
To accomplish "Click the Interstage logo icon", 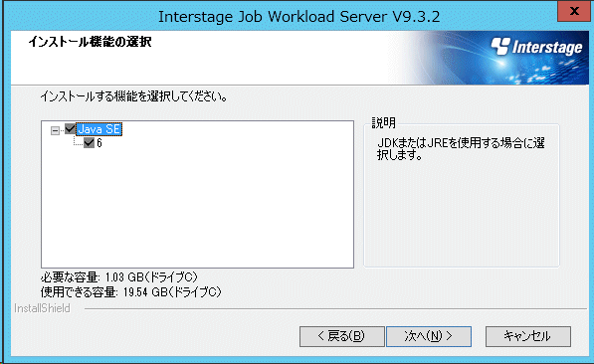I will (x=500, y=46).
